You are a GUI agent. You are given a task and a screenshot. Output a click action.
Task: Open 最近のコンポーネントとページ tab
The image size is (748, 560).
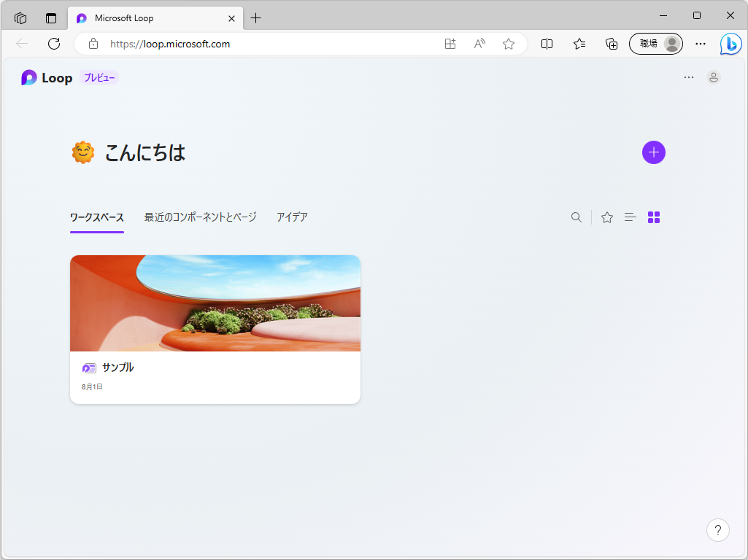tap(200, 217)
